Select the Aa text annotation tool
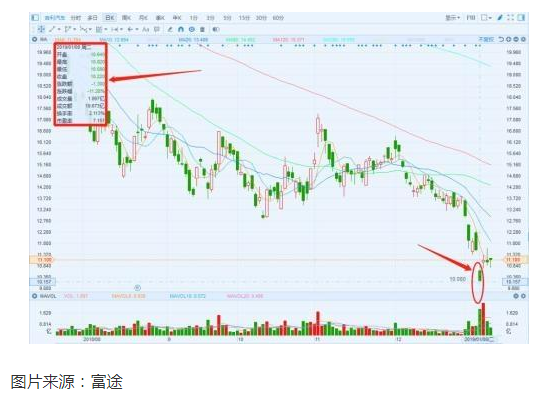The height and width of the screenshot is (393, 535). pyautogui.click(x=145, y=29)
